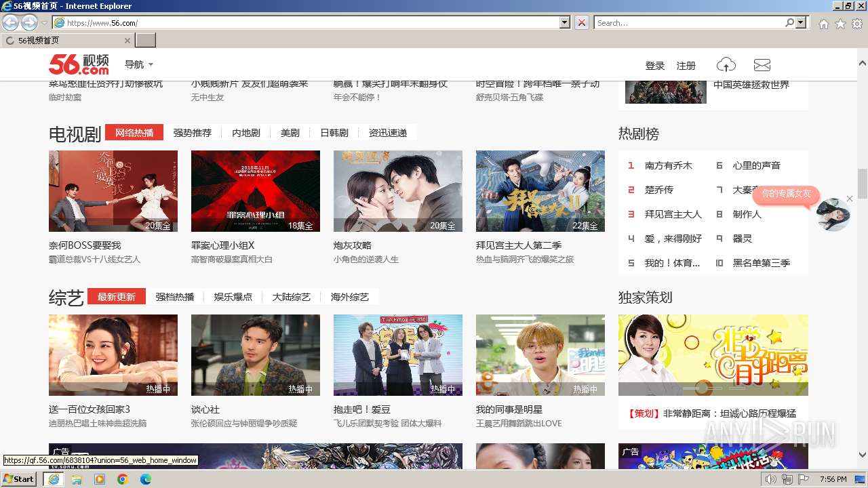The width and height of the screenshot is (868, 488).
Task: Open 心里的声音 in hot list
Action: point(757,165)
